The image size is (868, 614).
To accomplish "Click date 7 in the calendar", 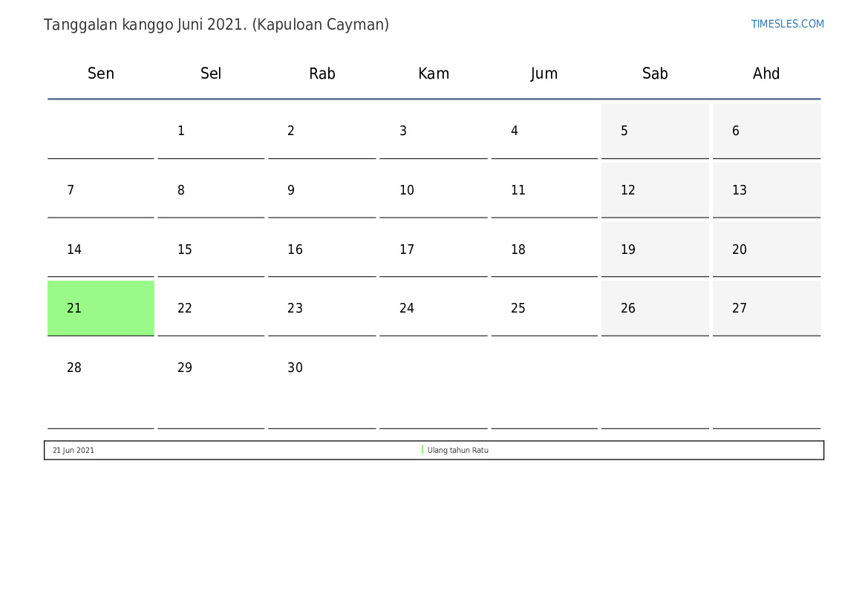I will tap(101, 190).
